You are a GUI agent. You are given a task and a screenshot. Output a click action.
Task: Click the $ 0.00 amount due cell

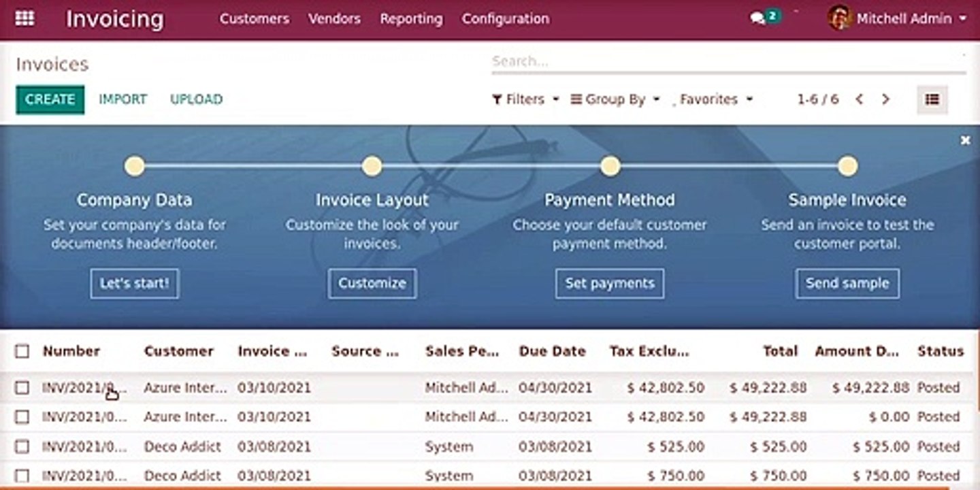pos(889,416)
